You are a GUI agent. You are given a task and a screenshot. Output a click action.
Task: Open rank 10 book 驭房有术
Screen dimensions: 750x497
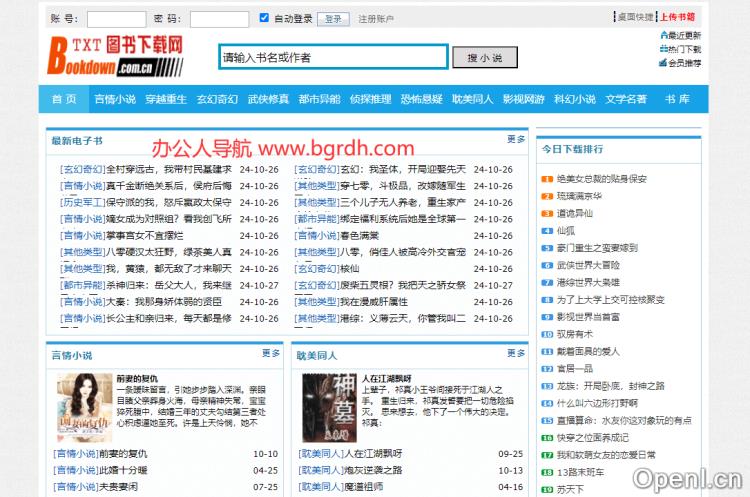575,334
